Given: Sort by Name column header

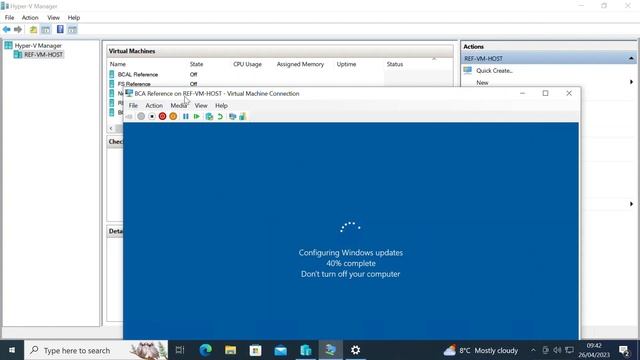Looking at the screenshot, I should (x=118, y=64).
